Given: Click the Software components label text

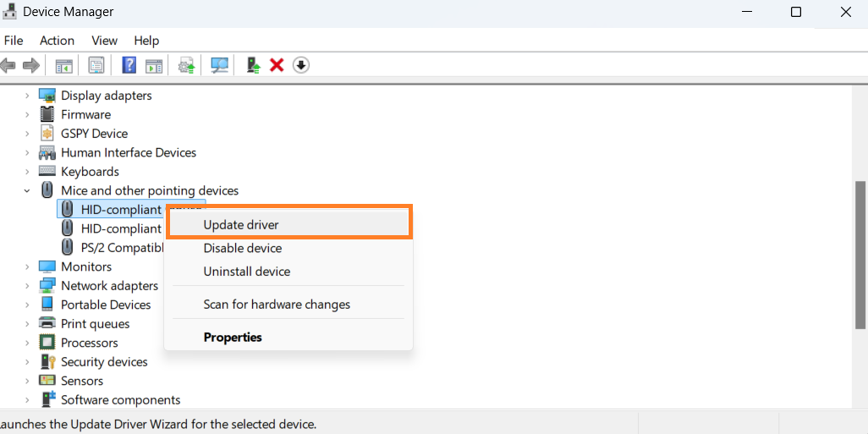Looking at the screenshot, I should click(x=121, y=399).
